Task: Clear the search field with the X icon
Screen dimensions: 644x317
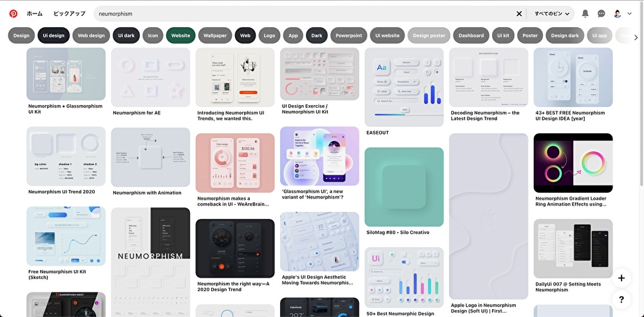Action: [519, 14]
